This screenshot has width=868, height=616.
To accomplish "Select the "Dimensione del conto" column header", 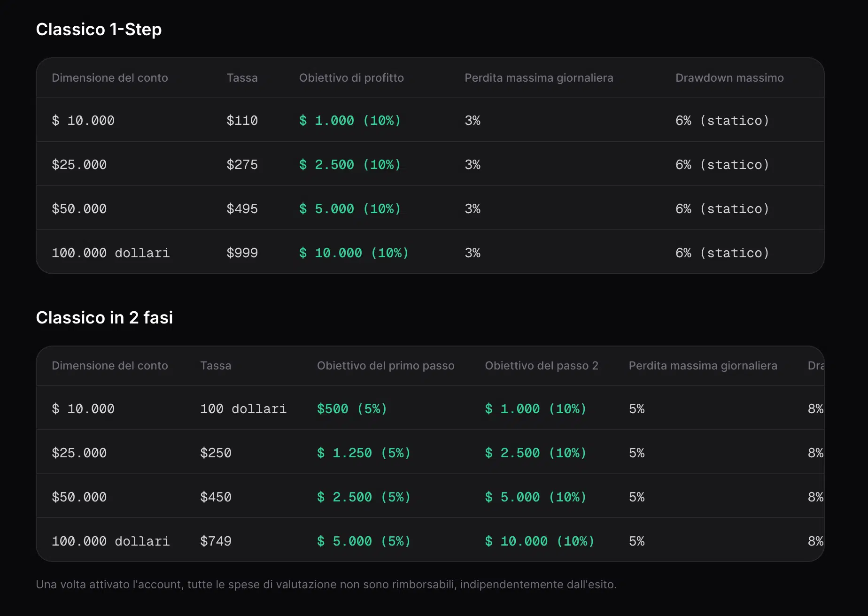I will (x=109, y=78).
